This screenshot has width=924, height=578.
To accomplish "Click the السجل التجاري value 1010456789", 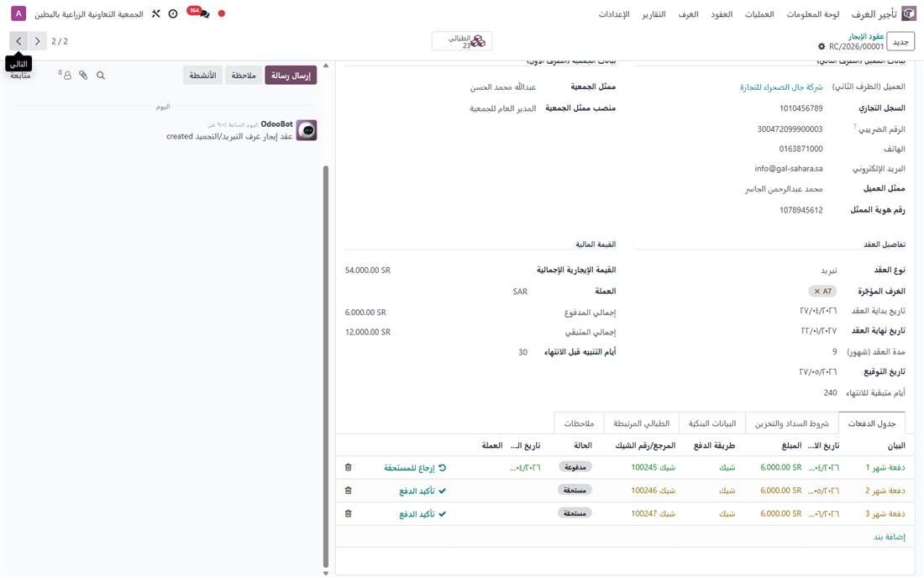I will pos(801,108).
